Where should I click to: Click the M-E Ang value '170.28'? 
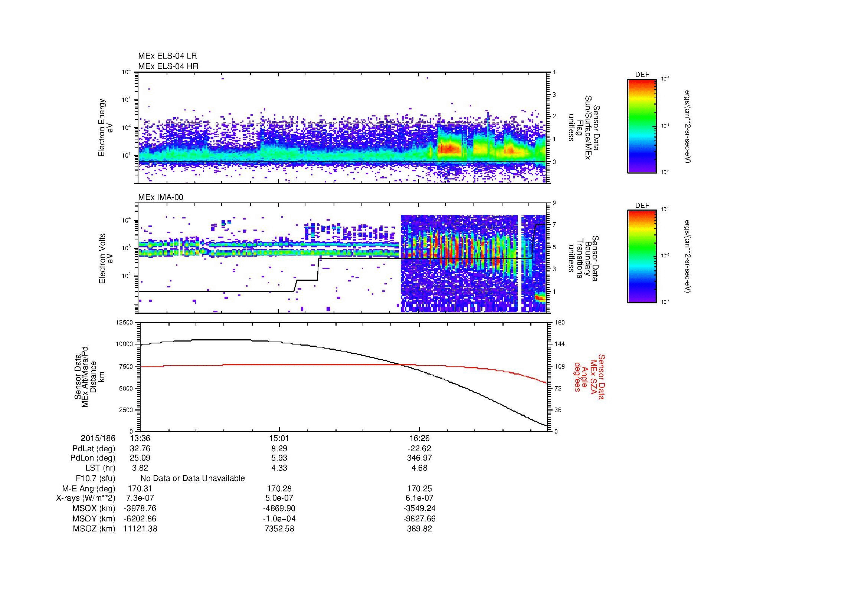(279, 489)
